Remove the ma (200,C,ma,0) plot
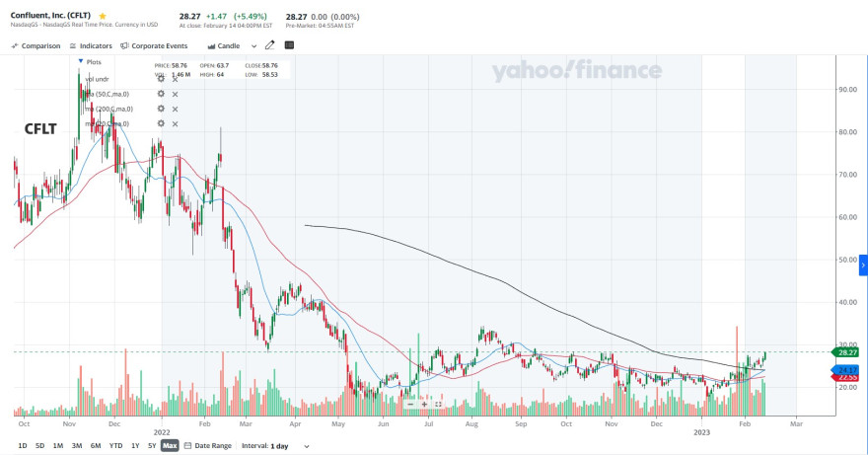The width and height of the screenshot is (868, 455). (175, 110)
